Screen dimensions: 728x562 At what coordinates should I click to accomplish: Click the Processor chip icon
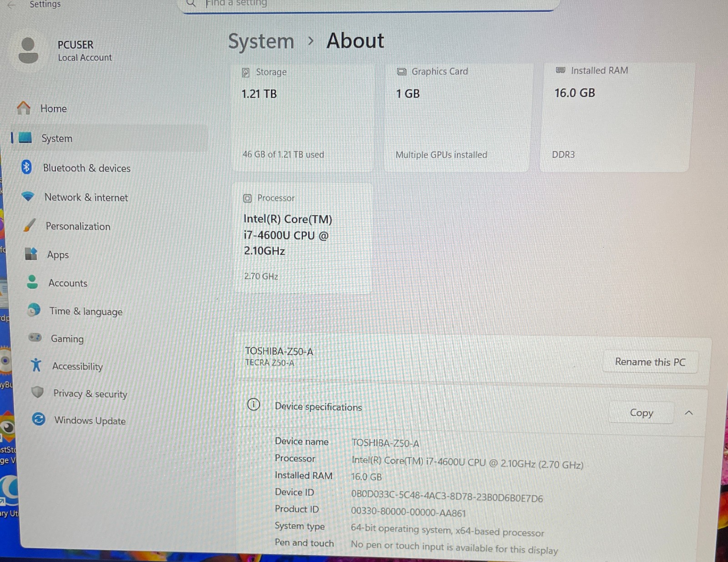(x=247, y=198)
